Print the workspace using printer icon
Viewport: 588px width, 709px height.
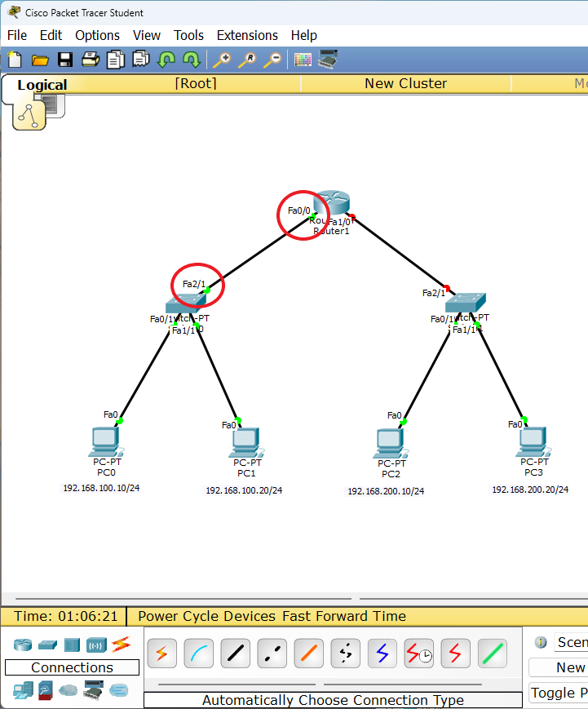[91, 60]
